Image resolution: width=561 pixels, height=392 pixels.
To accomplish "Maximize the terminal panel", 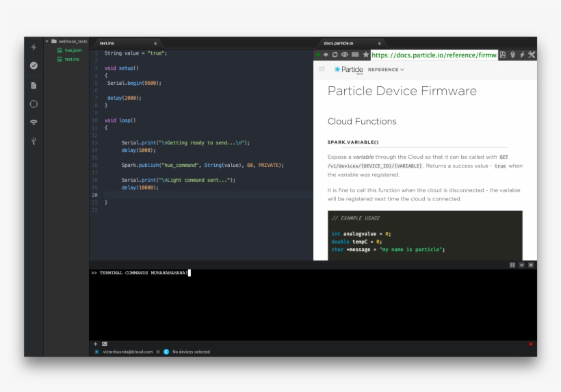I will click(x=512, y=265).
